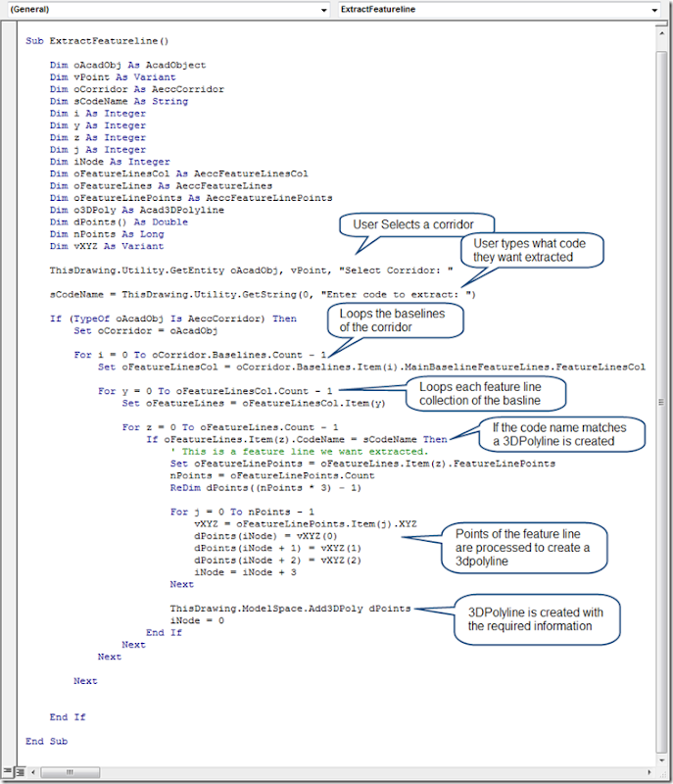Click the vertical scrollbar down arrow
The image size is (673, 784).
tap(661, 760)
